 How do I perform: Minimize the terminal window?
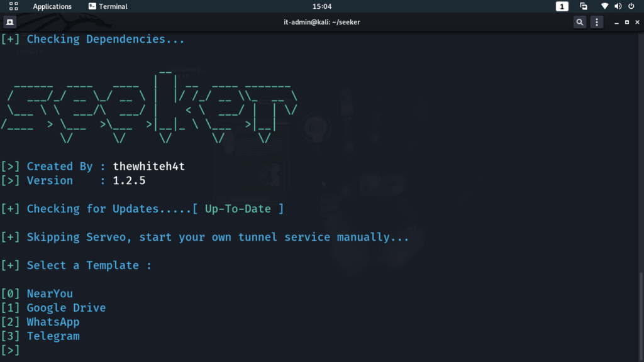[616, 23]
